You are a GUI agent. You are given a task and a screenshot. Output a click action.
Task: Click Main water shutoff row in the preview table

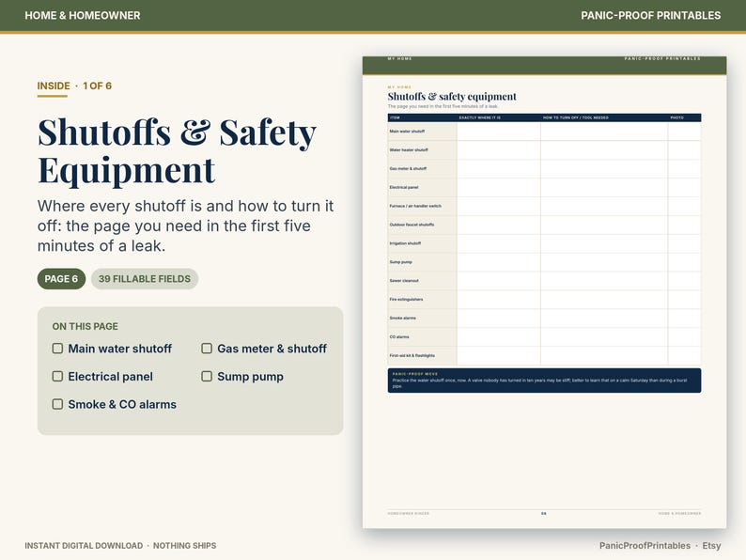(x=544, y=132)
